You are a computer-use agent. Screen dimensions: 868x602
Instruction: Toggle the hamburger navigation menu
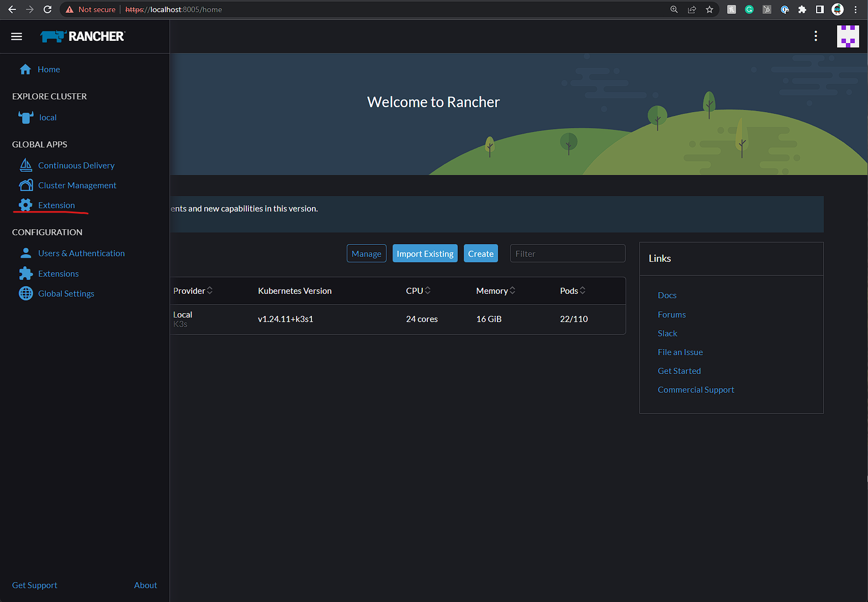17,36
